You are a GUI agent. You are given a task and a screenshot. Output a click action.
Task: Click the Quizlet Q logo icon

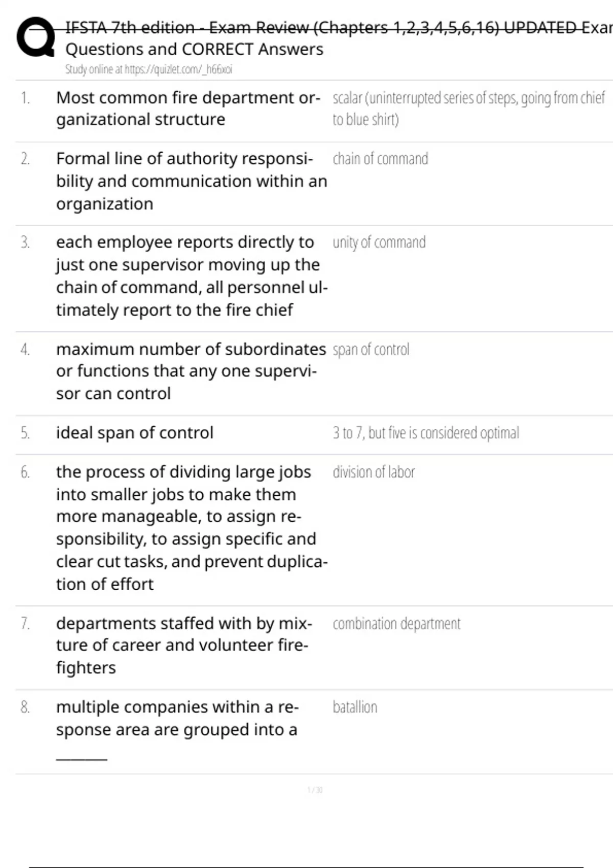[x=36, y=37]
